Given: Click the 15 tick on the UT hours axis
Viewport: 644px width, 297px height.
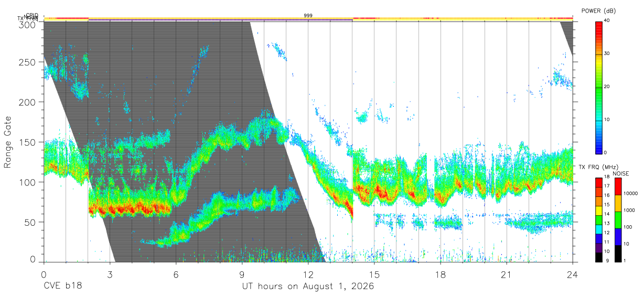Looking at the screenshot, I should [x=374, y=274].
